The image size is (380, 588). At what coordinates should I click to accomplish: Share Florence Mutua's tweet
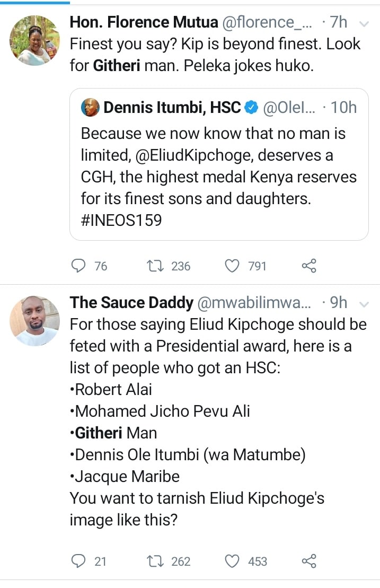(x=309, y=266)
